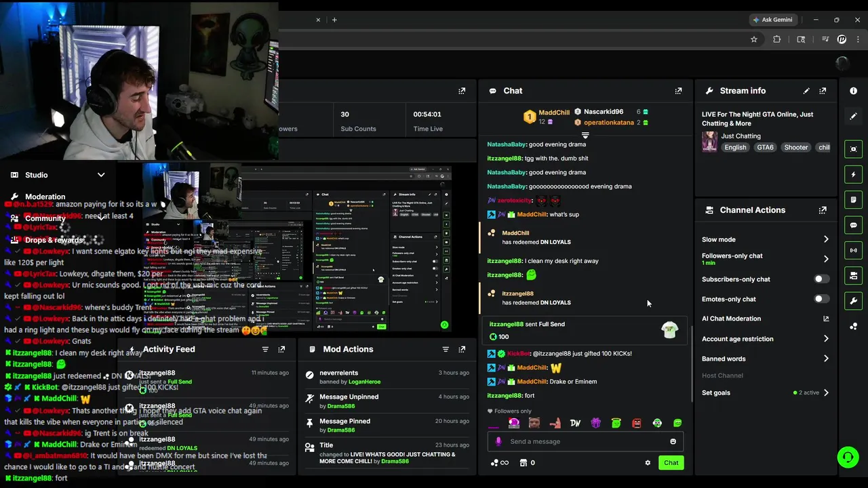
Task: Pop out the Mod Actions panel
Action: pos(462,349)
